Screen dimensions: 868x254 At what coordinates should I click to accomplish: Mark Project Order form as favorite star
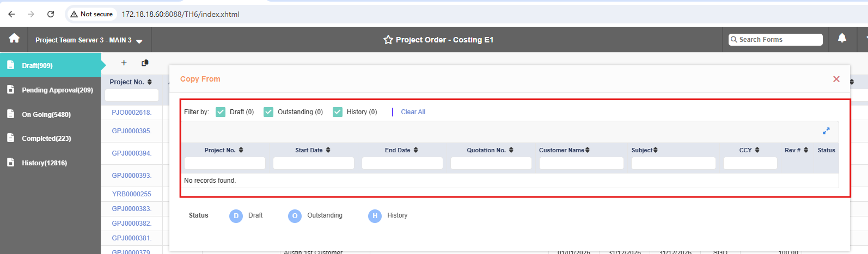point(388,40)
